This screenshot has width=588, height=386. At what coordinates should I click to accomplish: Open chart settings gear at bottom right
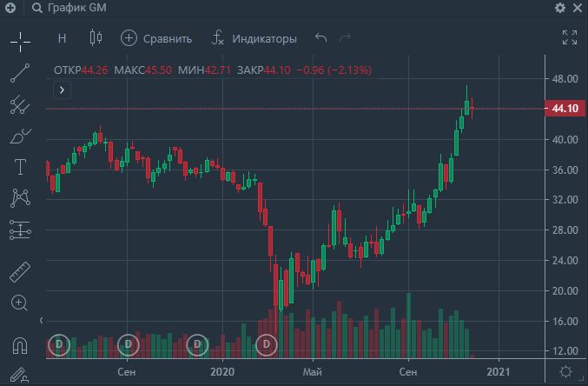pos(565,372)
